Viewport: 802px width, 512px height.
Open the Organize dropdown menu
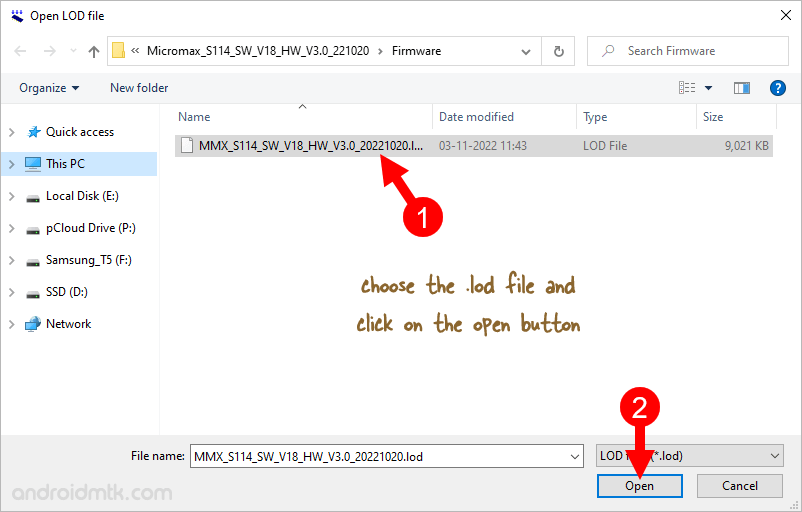49,88
